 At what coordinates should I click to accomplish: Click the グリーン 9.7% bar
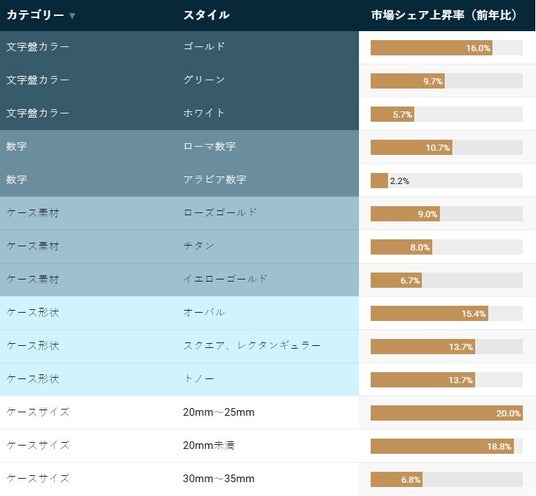[x=446, y=81]
